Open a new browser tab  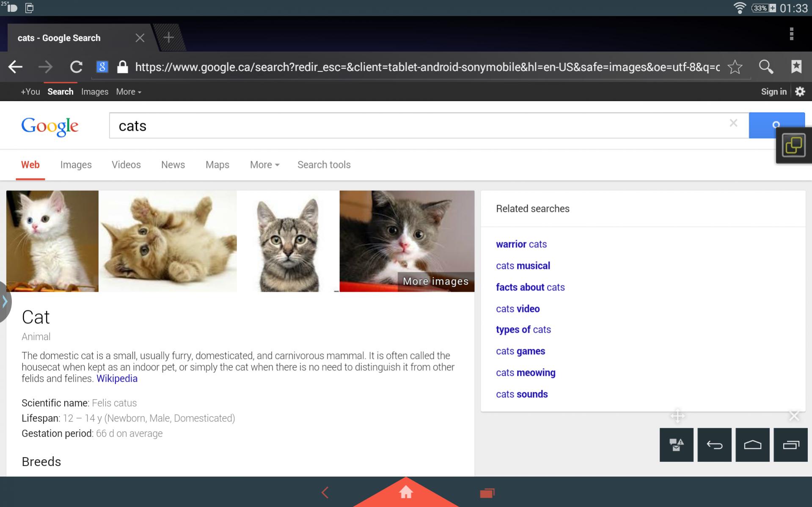[x=169, y=38]
